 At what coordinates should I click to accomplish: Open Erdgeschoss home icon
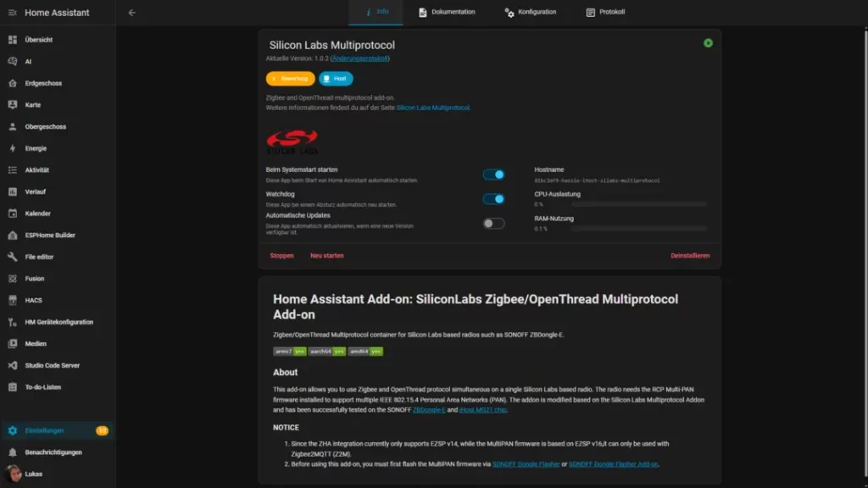[12, 83]
